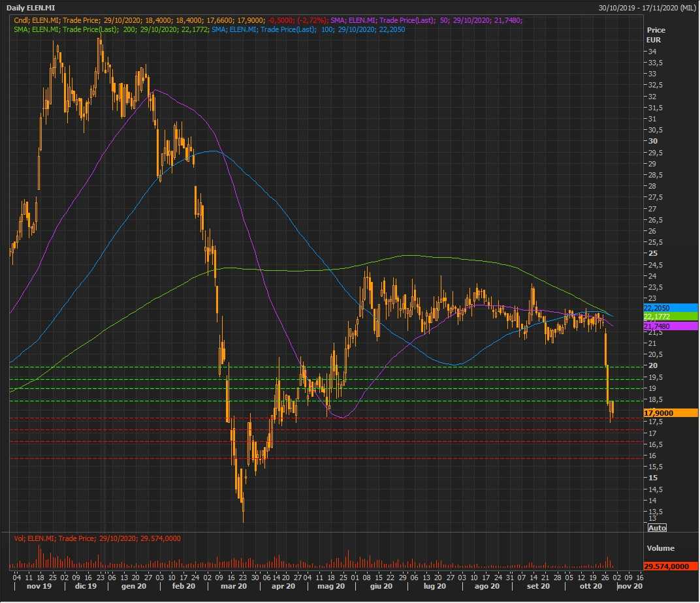Click the blue 22,2050 price tag
700x603 pixels.
(x=671, y=307)
